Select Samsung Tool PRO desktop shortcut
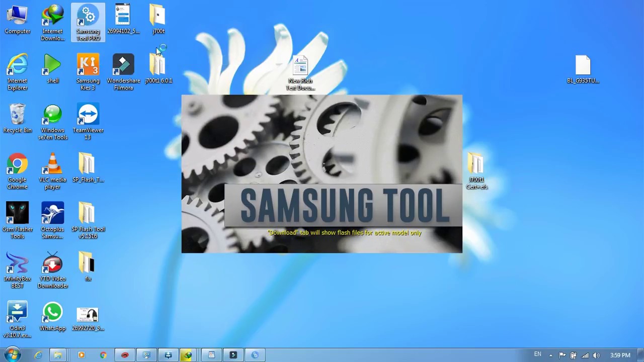 point(88,23)
